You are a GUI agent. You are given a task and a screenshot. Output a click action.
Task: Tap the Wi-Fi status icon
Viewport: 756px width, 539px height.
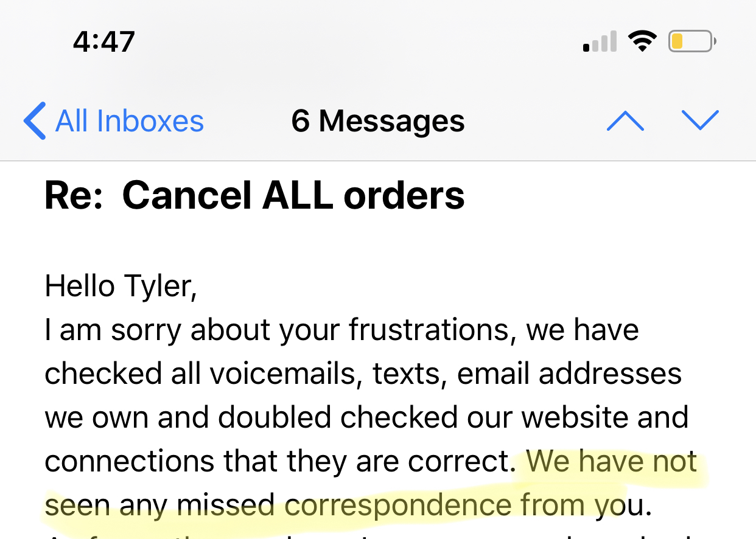642,42
